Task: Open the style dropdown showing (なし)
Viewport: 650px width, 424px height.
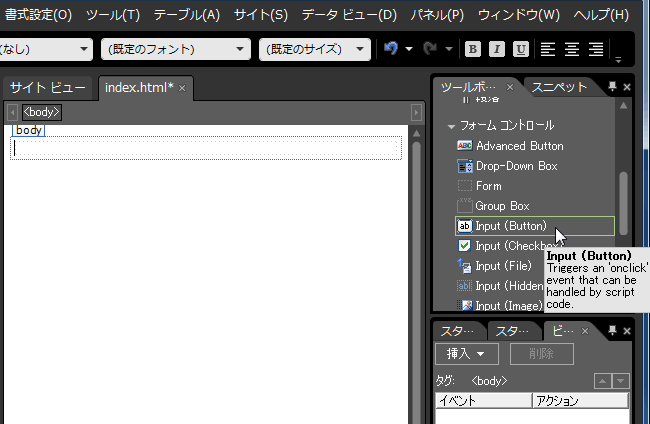Action: pyautogui.click(x=46, y=49)
